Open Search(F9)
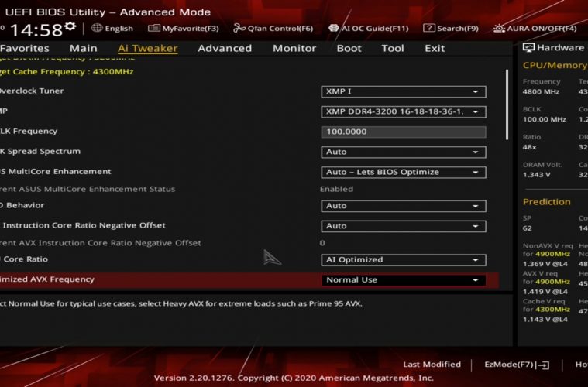This screenshot has width=588, height=387. click(x=458, y=29)
